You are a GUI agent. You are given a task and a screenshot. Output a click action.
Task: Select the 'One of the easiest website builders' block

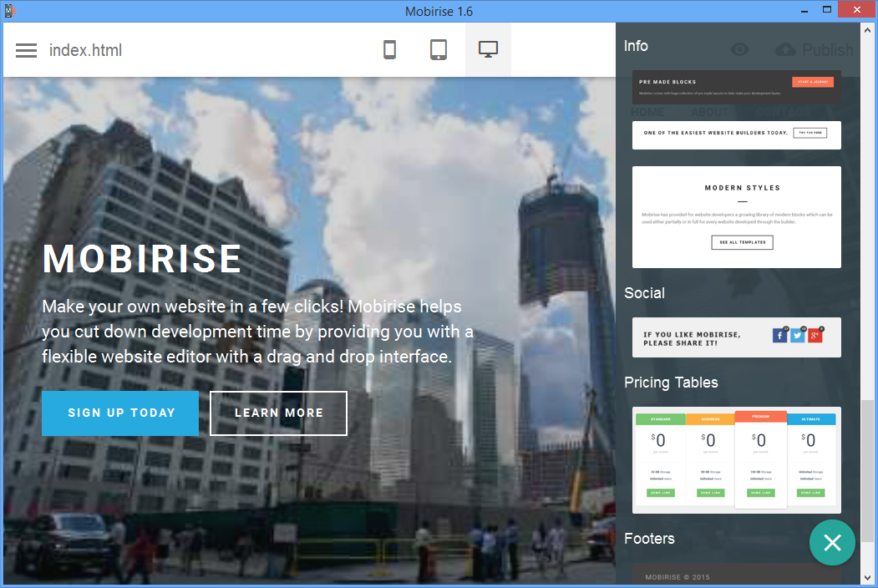pyautogui.click(x=736, y=135)
